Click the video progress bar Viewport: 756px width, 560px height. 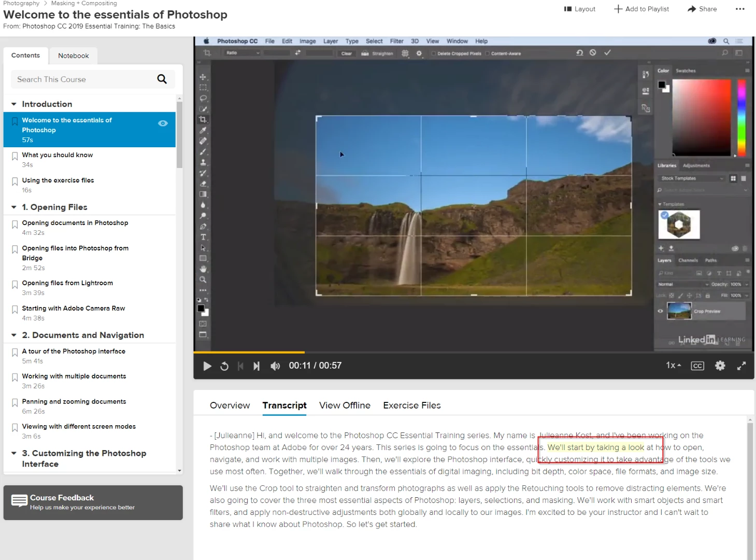point(474,353)
